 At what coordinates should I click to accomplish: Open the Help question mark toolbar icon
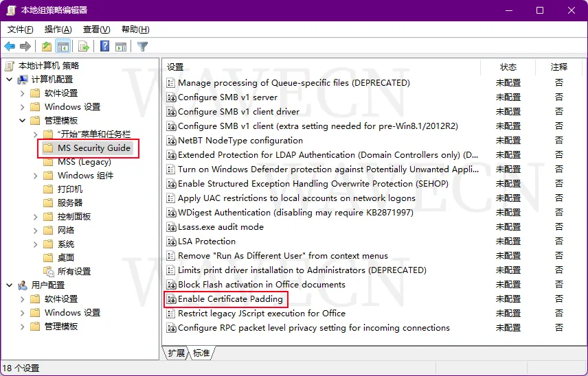[x=104, y=47]
